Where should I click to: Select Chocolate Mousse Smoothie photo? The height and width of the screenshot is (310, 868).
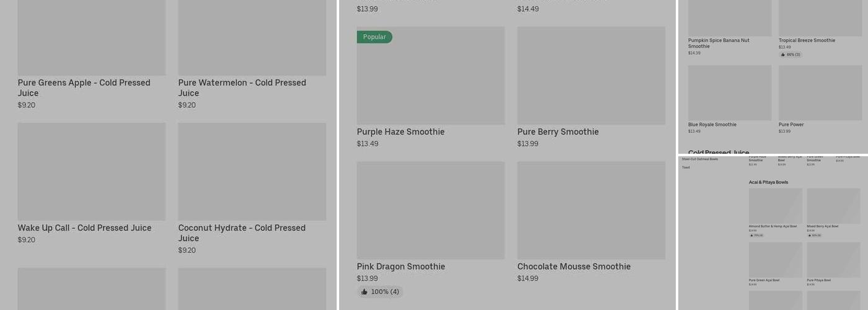pos(591,210)
